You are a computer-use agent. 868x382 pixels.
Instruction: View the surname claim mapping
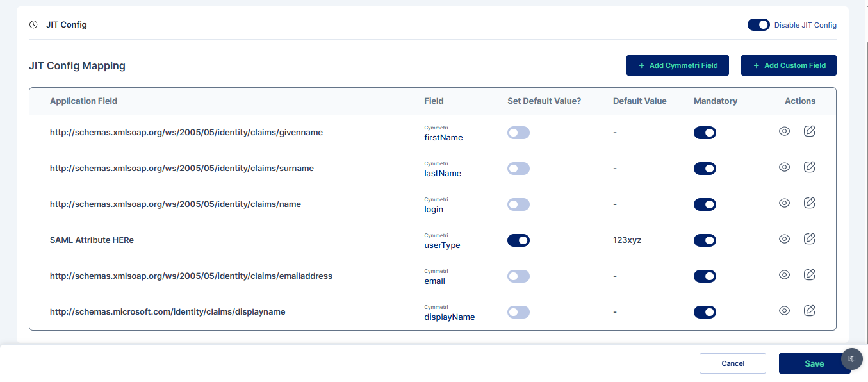coord(784,167)
